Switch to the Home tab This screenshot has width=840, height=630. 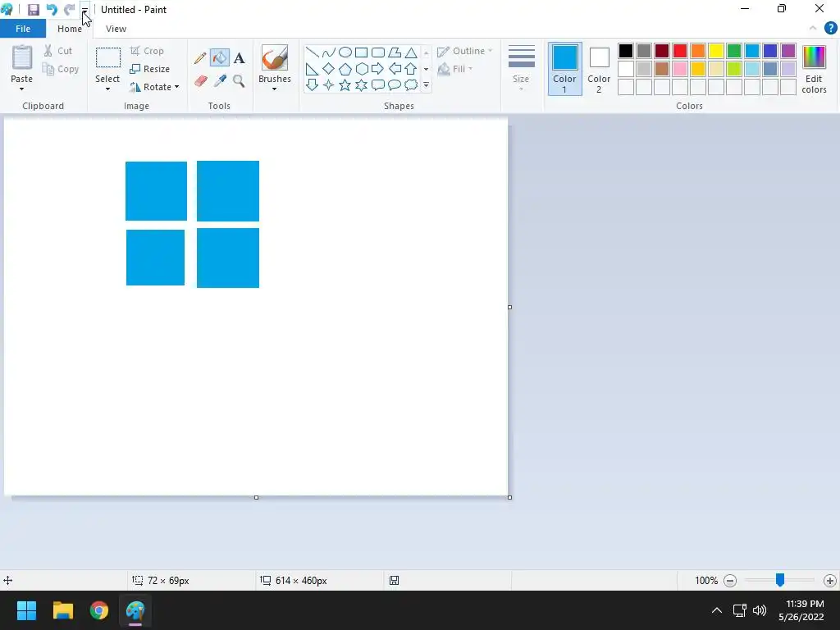click(70, 29)
